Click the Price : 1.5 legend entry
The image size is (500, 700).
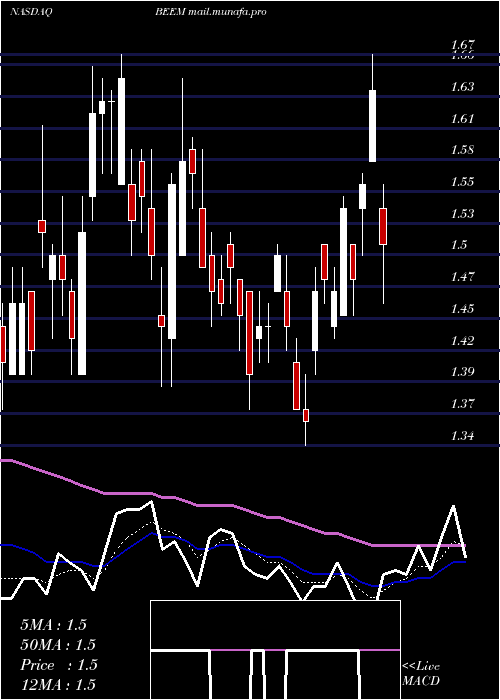coord(58,665)
